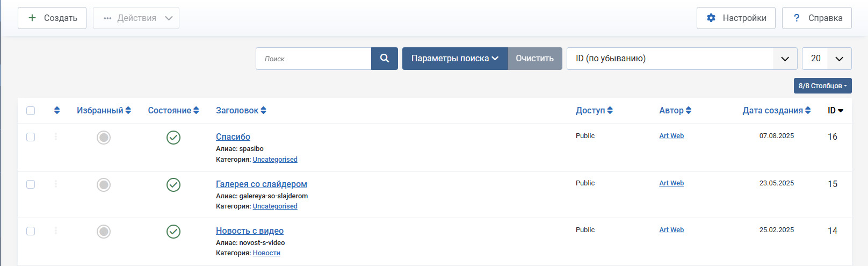
Task: Expand Параметры поиска filter options
Action: [454, 59]
